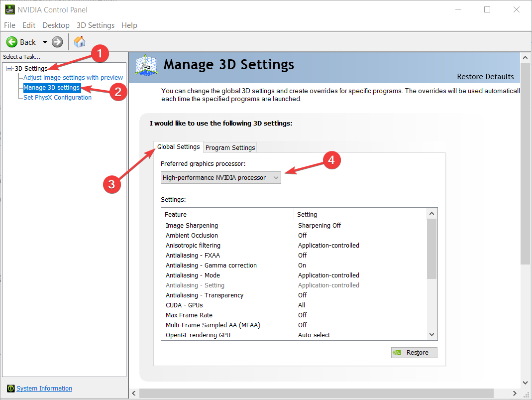Select Set PhysX Configuration
This screenshot has width=532, height=400.
pos(57,98)
